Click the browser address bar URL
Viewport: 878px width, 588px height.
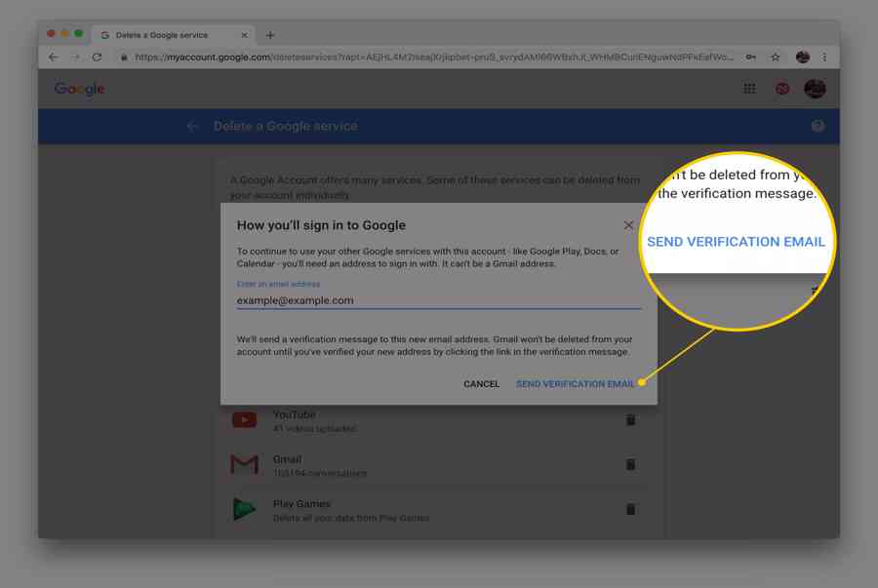429,58
